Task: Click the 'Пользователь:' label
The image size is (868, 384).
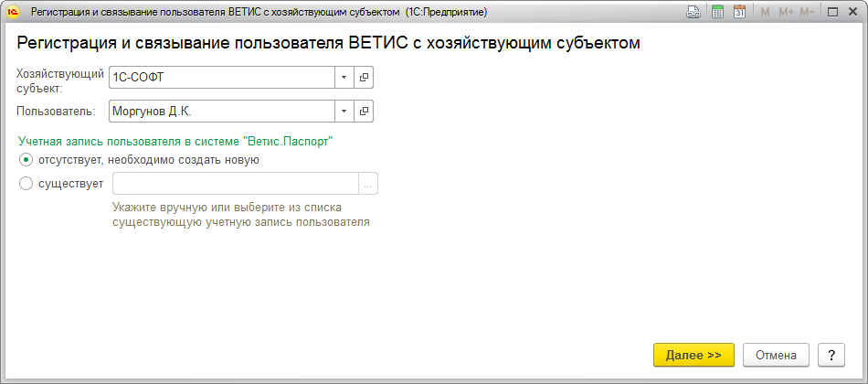Action: click(x=57, y=111)
